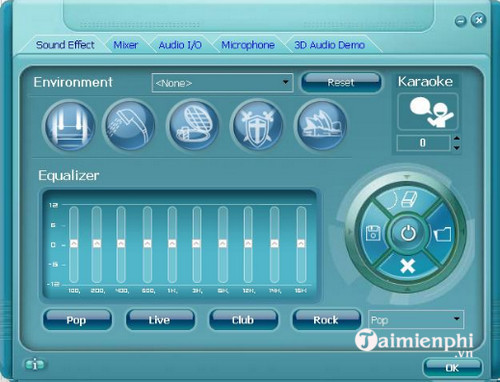
Task: Expand the equalizer preset dropdown showing Pop
Action: pos(416,320)
